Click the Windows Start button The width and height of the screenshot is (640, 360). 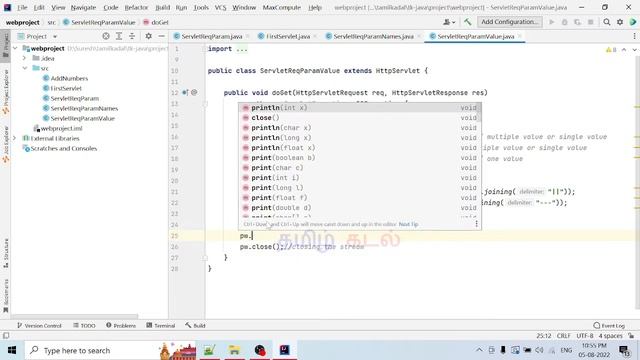click(x=12, y=350)
